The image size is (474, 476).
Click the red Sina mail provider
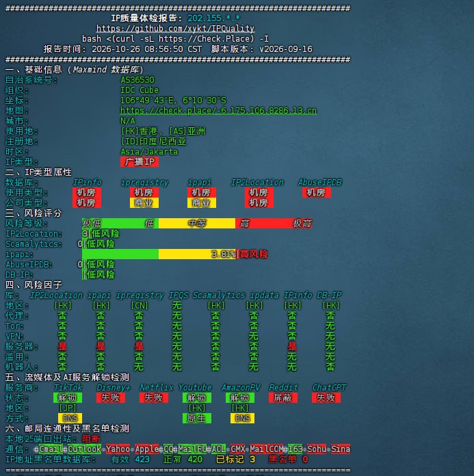341,449
